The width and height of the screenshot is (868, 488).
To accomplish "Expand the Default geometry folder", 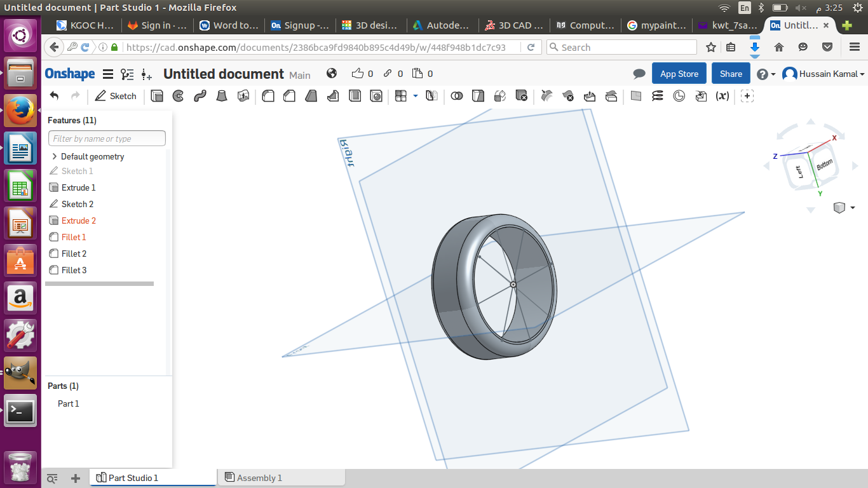I will [x=55, y=156].
